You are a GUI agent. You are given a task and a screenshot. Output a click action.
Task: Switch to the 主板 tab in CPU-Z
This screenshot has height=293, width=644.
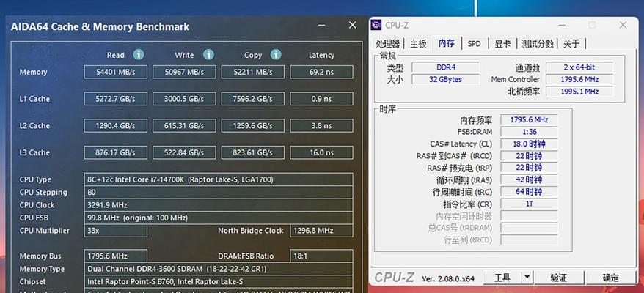click(x=419, y=43)
